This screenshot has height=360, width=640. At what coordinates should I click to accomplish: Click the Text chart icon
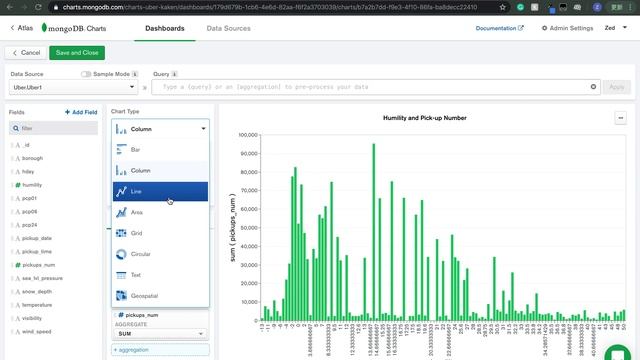[x=121, y=275]
